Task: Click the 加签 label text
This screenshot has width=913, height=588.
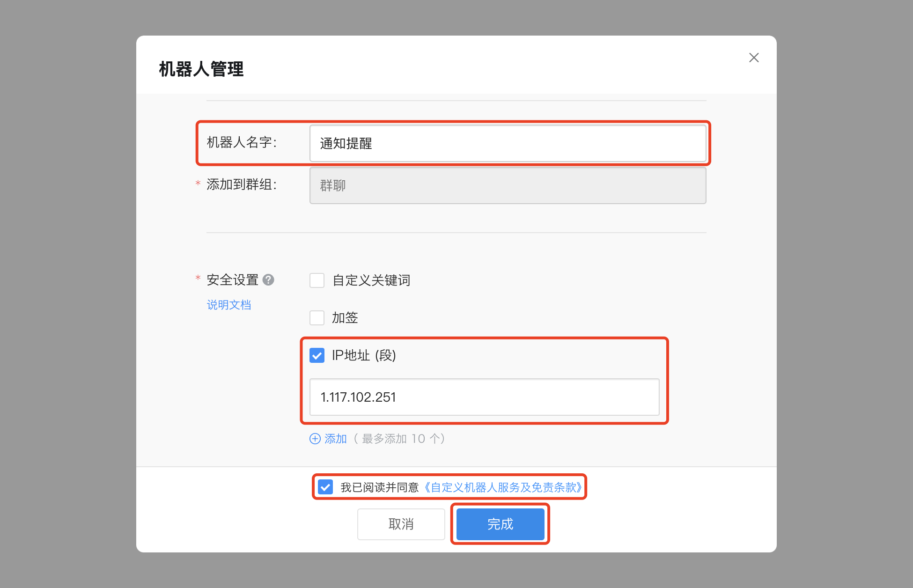Action: [345, 318]
